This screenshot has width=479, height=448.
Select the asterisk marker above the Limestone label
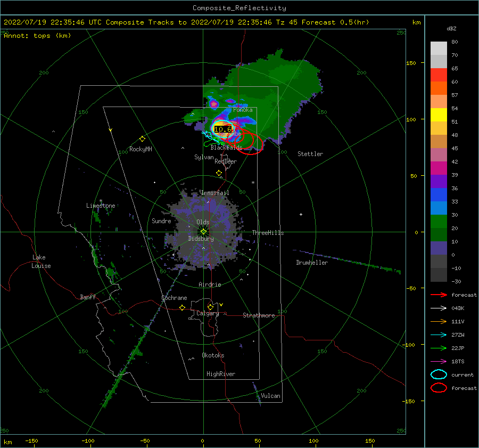(101, 201)
